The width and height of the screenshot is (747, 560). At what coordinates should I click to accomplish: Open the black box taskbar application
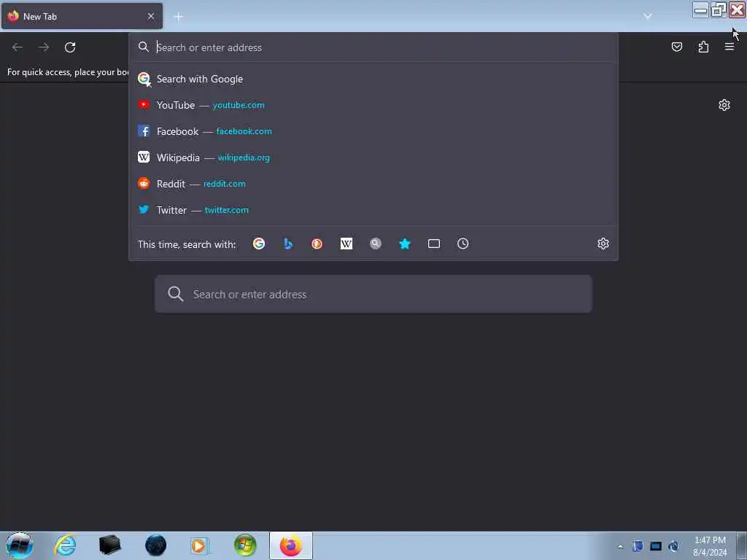tap(109, 545)
